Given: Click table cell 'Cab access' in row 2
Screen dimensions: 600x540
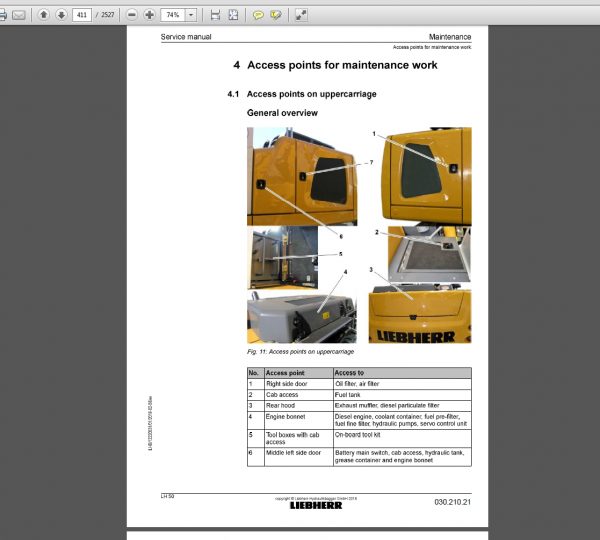Looking at the screenshot, I should point(298,395).
